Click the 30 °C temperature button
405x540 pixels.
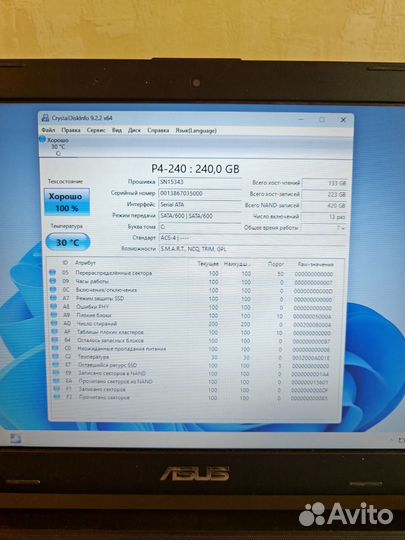point(68,242)
